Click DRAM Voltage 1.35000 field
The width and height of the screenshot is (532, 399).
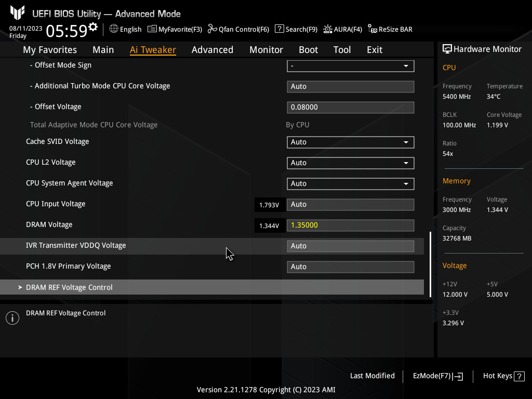pos(351,225)
